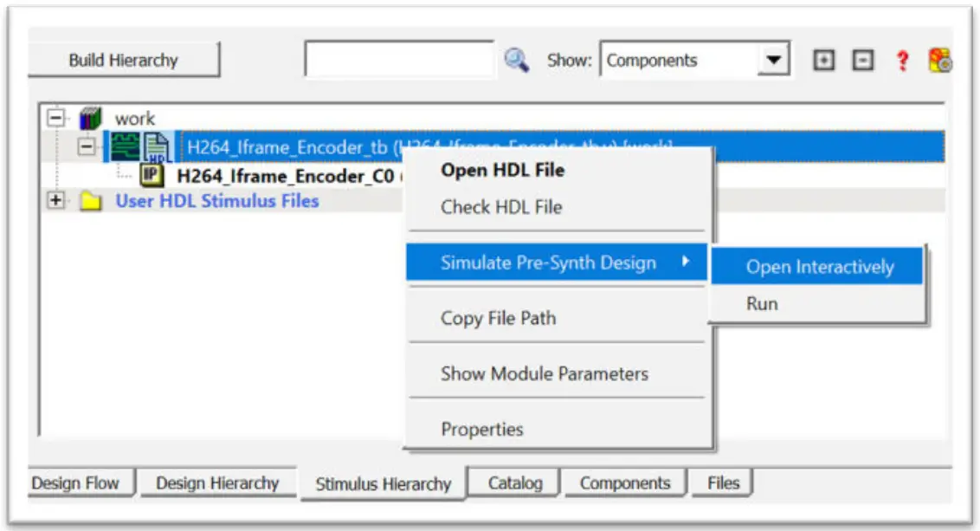Select Open HDL File menu entry
Viewport: 980px width, 531px height.
tap(502, 170)
